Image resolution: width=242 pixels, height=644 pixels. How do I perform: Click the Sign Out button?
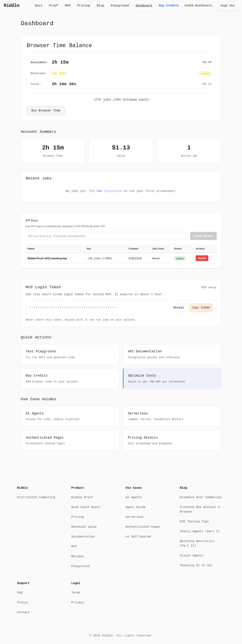pyautogui.click(x=227, y=5)
